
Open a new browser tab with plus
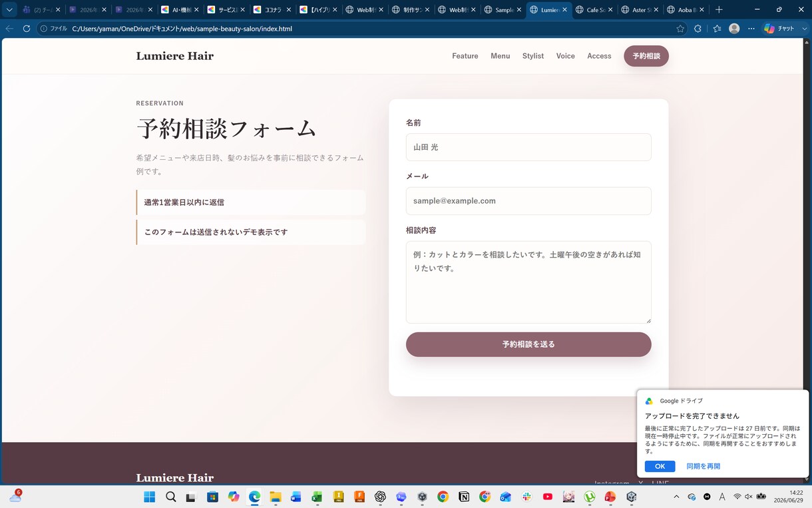coord(719,10)
